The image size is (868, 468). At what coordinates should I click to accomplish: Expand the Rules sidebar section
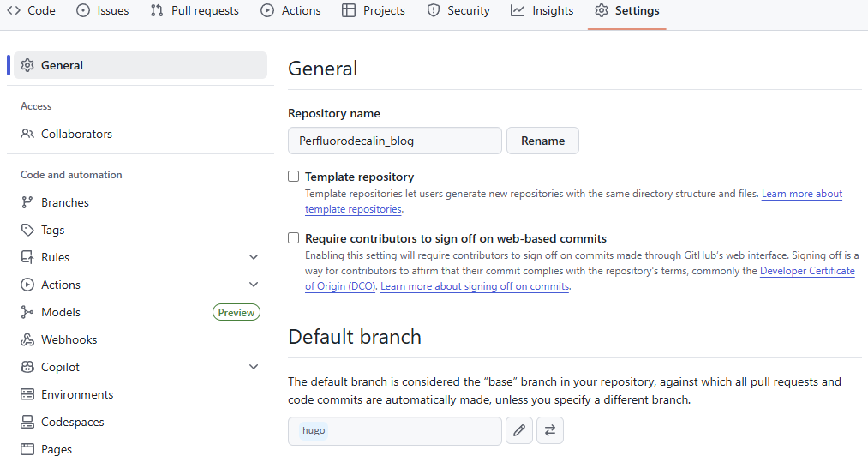tap(253, 257)
